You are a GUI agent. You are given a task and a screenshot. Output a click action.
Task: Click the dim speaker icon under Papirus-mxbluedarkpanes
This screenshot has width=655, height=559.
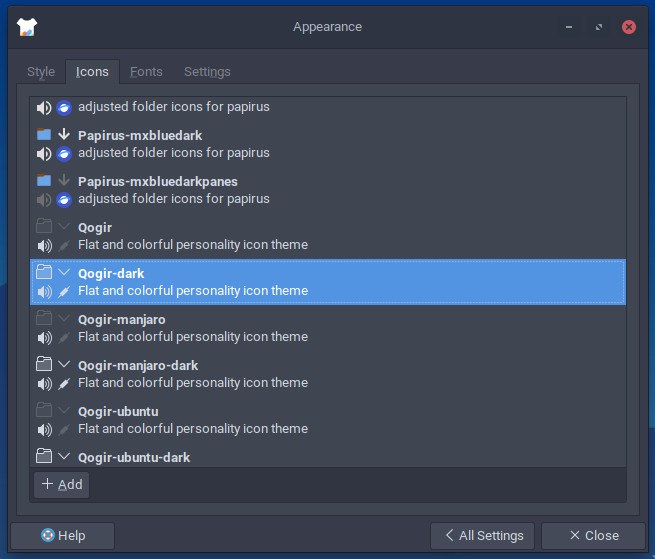coord(44,200)
